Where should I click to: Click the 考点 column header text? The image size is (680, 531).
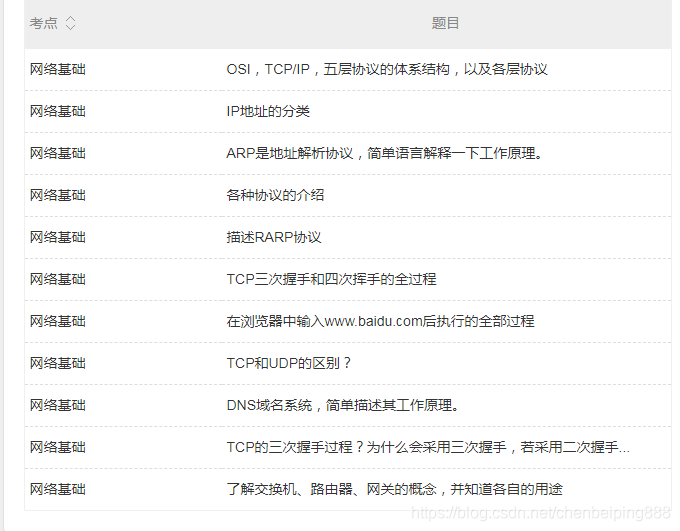tap(43, 23)
